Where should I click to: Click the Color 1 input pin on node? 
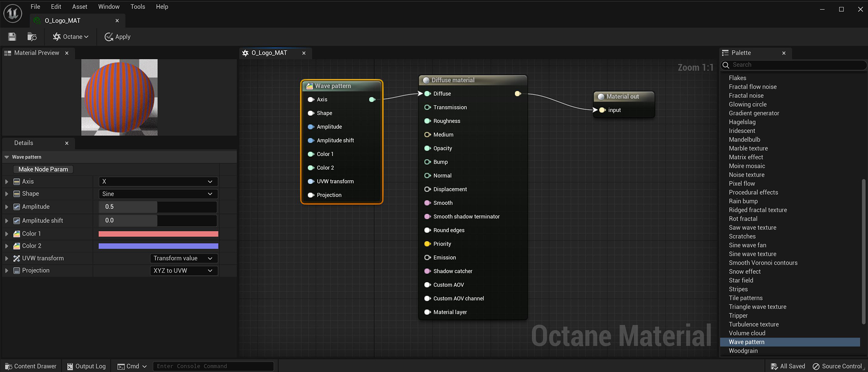pos(311,154)
